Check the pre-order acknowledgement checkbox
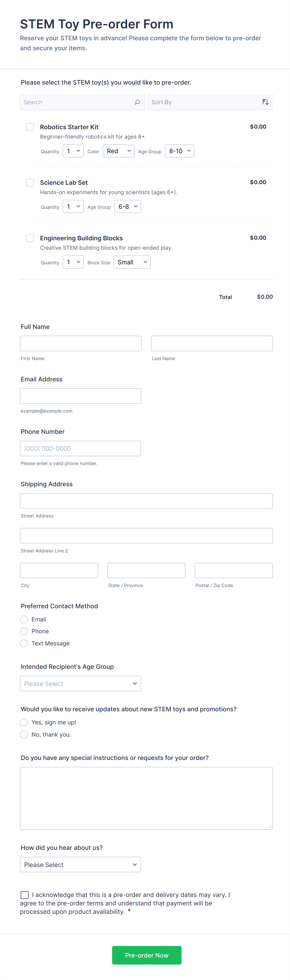The height and width of the screenshot is (980, 290). 25,895
